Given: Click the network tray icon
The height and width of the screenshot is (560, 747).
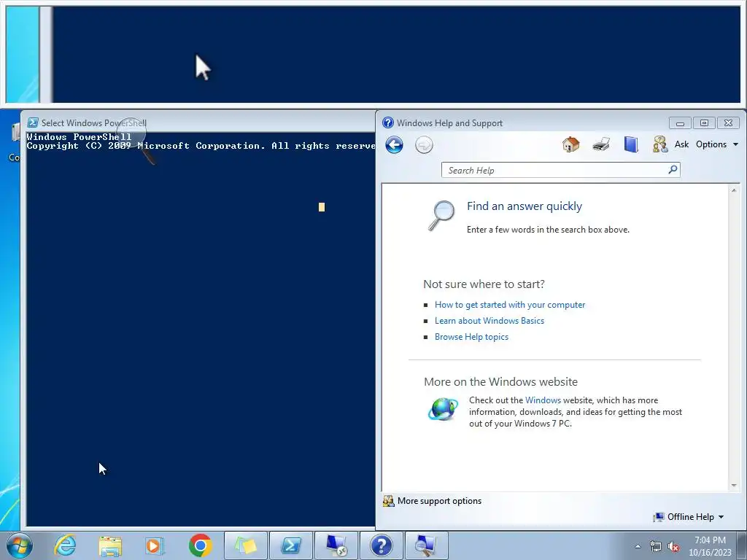Looking at the screenshot, I should [656, 547].
